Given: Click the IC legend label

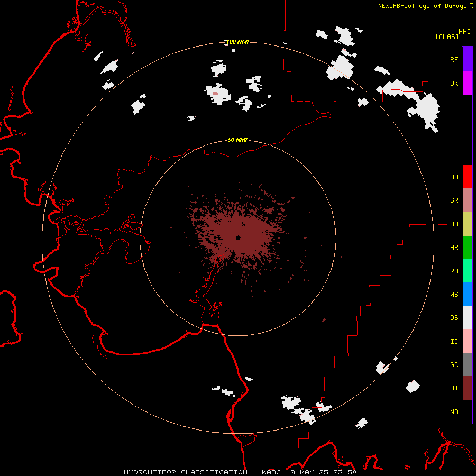Looking at the screenshot, I should (454, 342).
